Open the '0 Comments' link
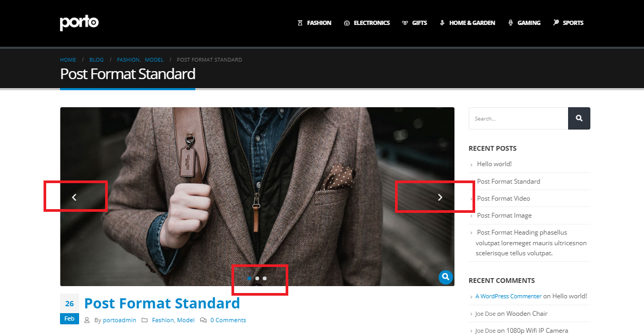This screenshot has height=336, width=644. pos(228,320)
